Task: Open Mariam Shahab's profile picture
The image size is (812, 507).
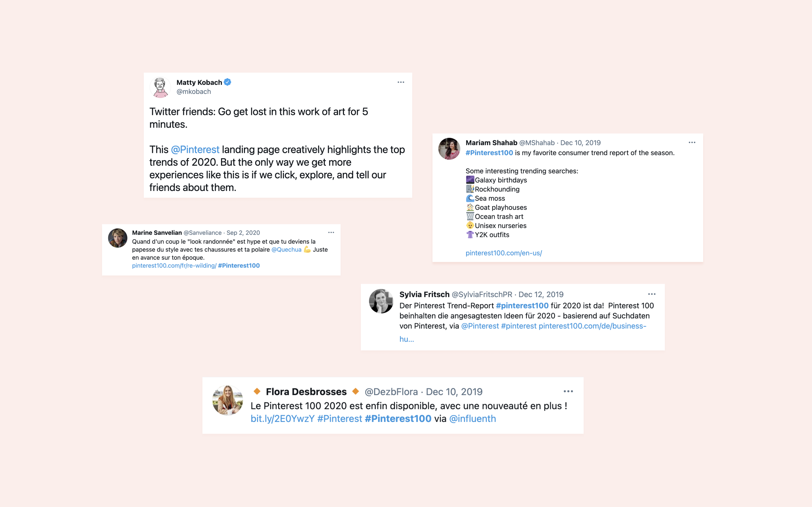Action: 449,148
